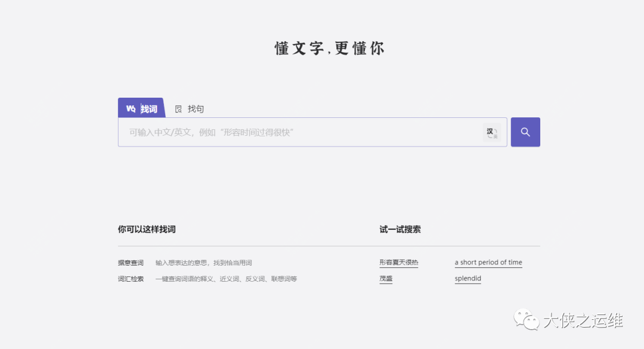Click the 大侠之运维 watermark text

[583, 320]
